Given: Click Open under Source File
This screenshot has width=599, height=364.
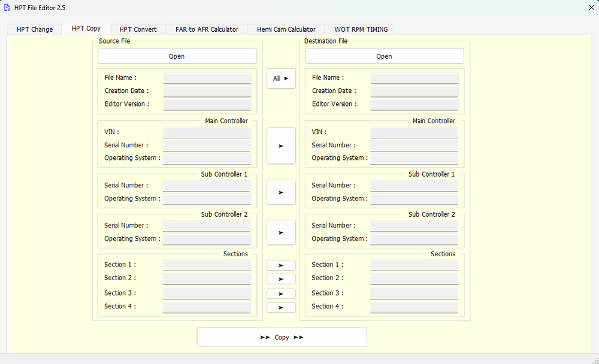Looking at the screenshot, I should (x=177, y=56).
